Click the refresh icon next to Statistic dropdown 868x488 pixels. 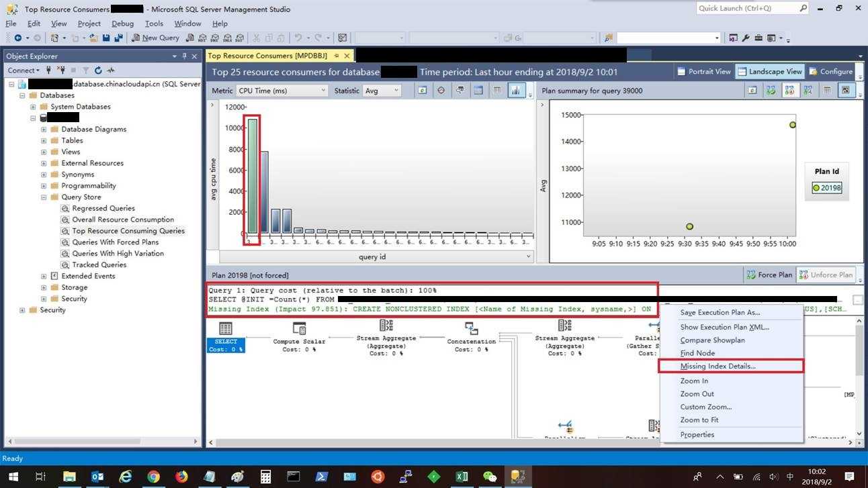pos(423,90)
